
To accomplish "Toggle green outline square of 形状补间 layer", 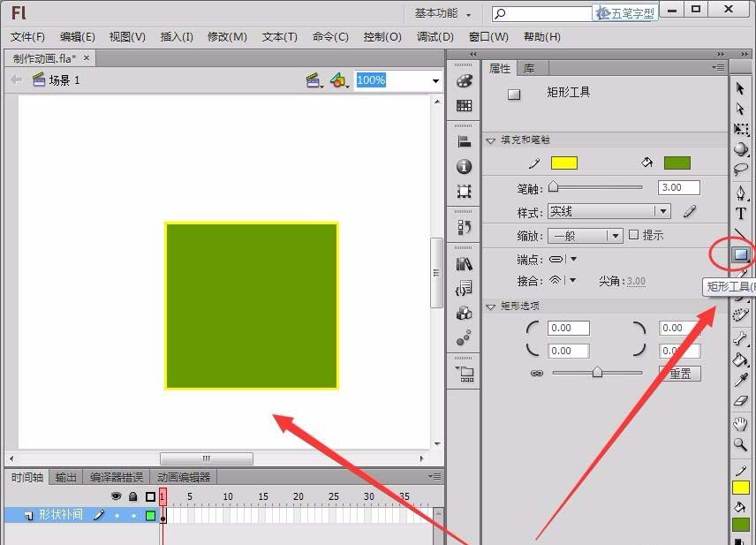I will point(150,516).
